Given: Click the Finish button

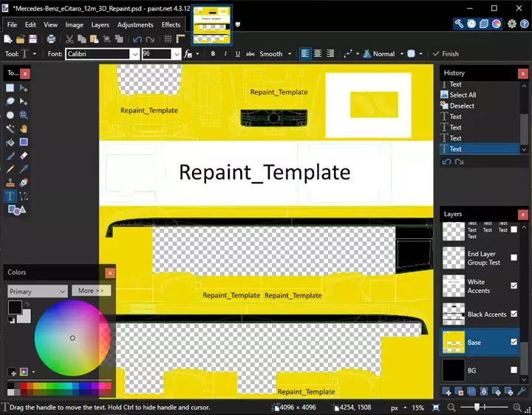Looking at the screenshot, I should (x=446, y=54).
